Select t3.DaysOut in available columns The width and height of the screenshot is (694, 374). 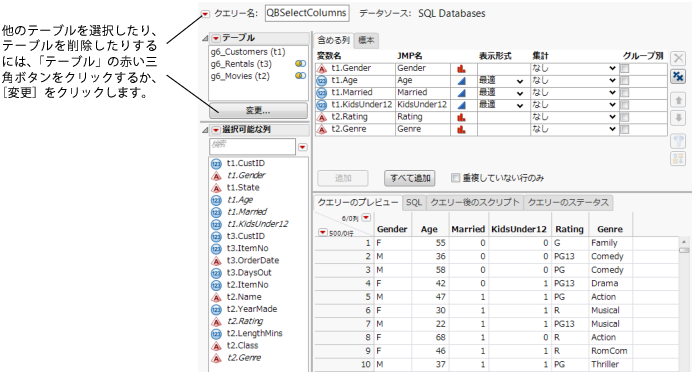click(249, 273)
